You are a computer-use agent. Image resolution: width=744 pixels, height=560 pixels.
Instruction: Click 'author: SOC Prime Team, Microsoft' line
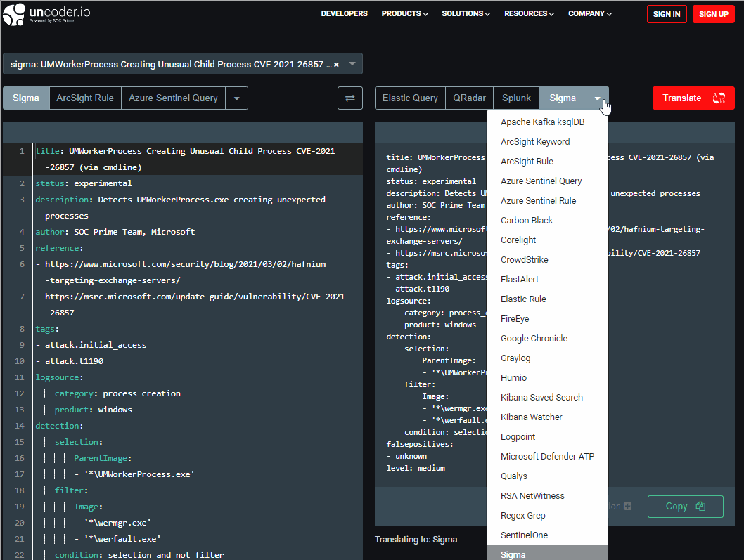(x=115, y=232)
